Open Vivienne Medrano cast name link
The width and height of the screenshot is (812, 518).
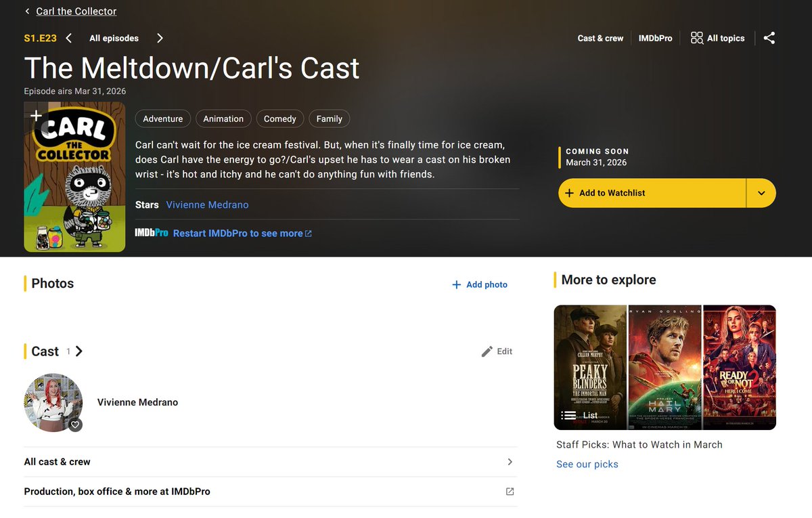click(x=137, y=402)
